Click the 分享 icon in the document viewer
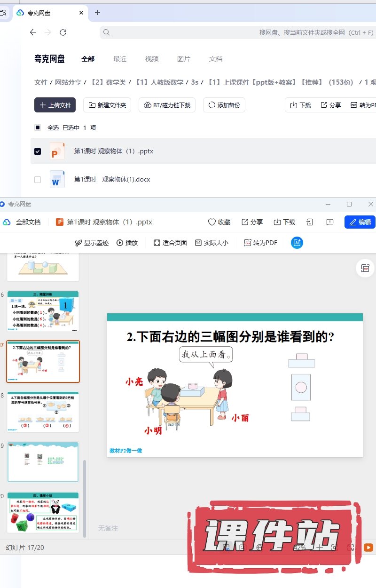Screen dimensions: 376x588 245,222
